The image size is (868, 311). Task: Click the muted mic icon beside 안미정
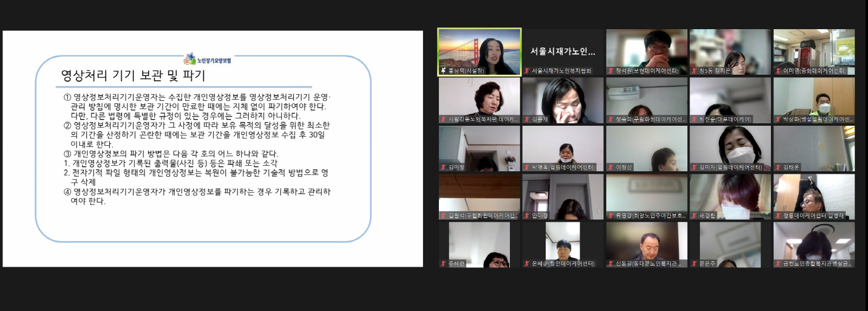click(527, 216)
